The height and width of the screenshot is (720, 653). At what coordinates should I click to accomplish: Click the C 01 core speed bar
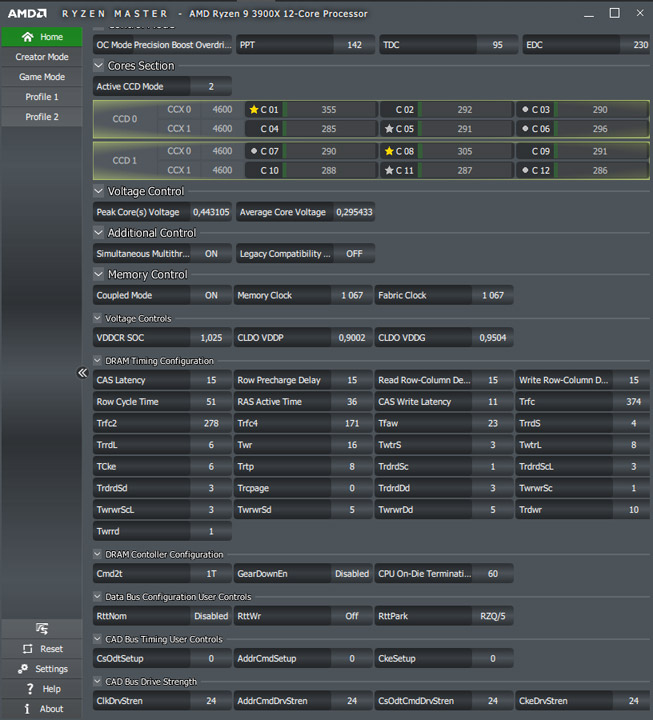coord(330,109)
